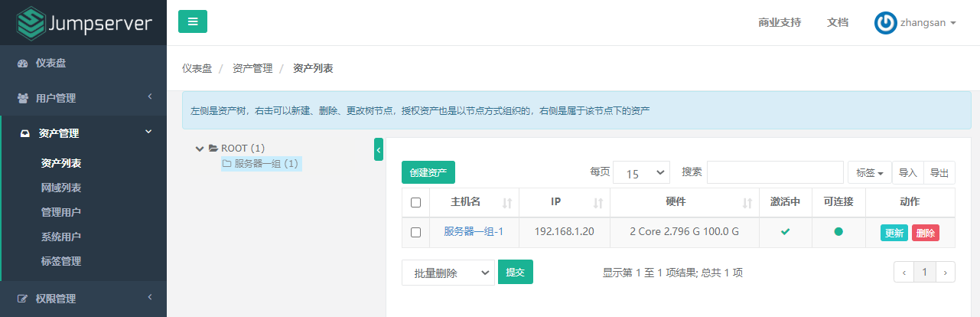The width and height of the screenshot is (980, 317).
Task: Click the 创建资产 button
Action: (x=428, y=172)
